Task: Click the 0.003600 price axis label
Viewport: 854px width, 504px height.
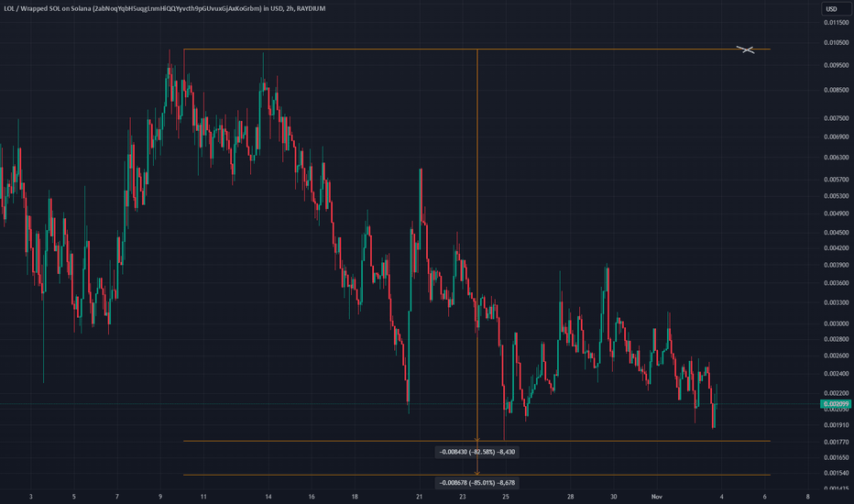Action: pyautogui.click(x=836, y=283)
